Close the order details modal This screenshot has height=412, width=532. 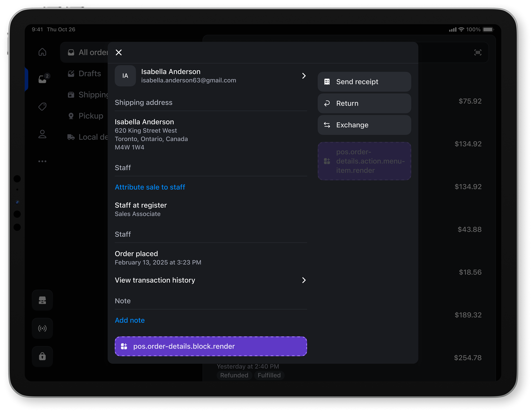(x=119, y=52)
